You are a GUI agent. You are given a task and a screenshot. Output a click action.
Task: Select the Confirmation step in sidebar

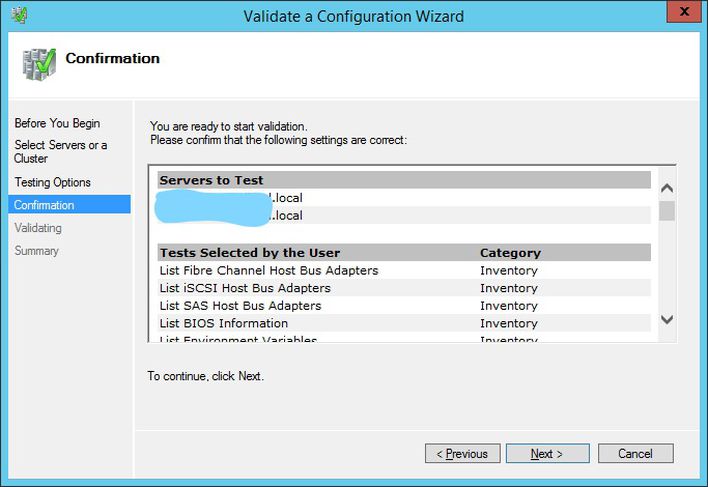click(70, 204)
